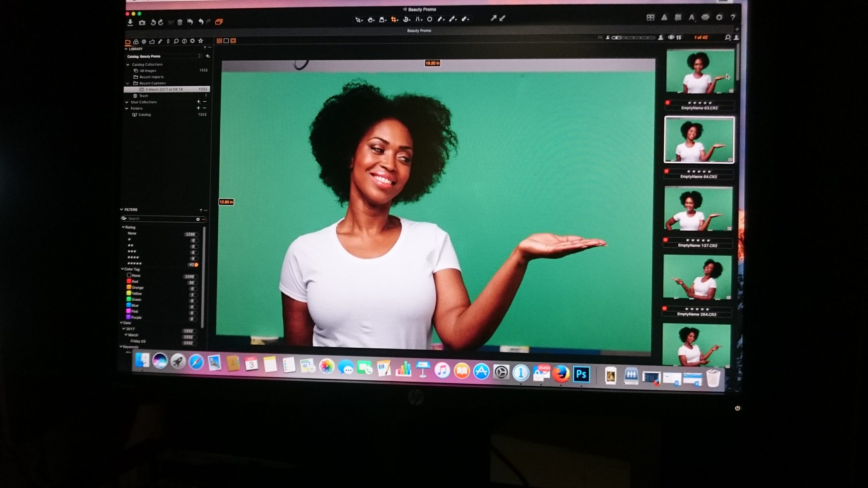
Task: Open Photoshop from the dock
Action: [x=581, y=374]
